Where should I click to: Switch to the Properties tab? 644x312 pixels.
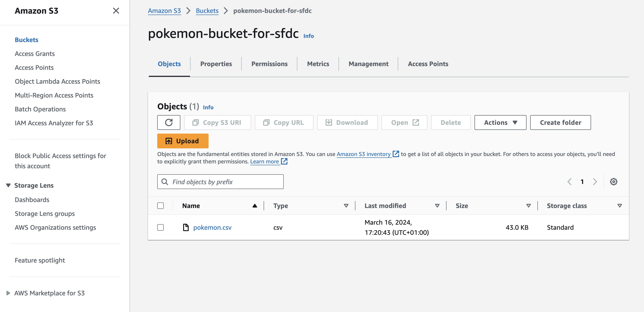pyautogui.click(x=216, y=64)
